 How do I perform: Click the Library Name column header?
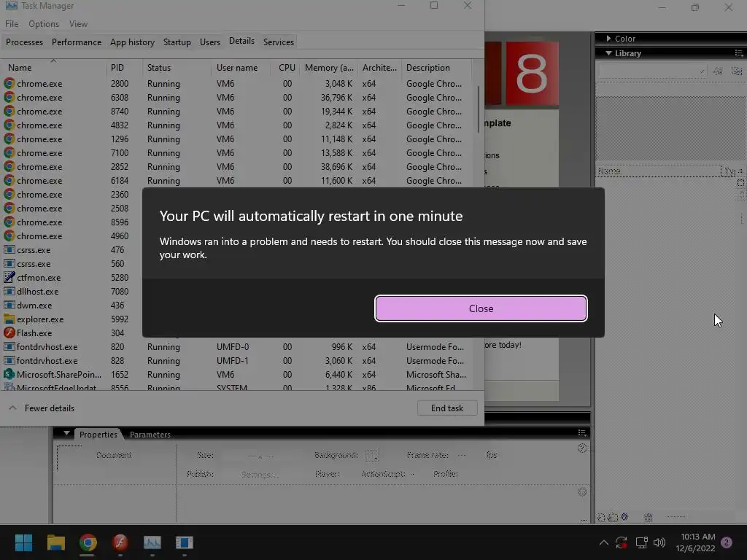[x=659, y=171]
